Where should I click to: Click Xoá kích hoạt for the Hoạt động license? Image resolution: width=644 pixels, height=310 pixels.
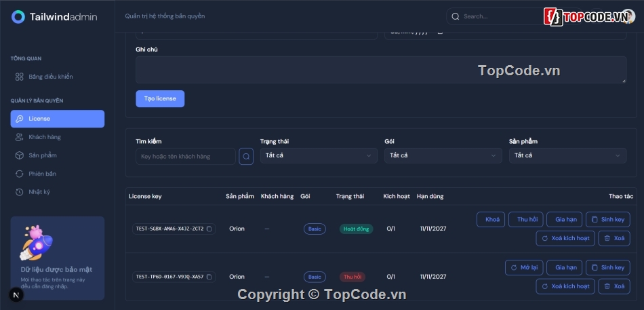[x=565, y=239]
